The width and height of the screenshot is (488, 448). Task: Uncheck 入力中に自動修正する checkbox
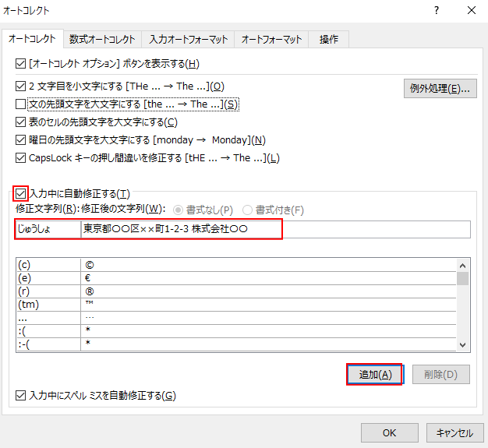click(21, 193)
